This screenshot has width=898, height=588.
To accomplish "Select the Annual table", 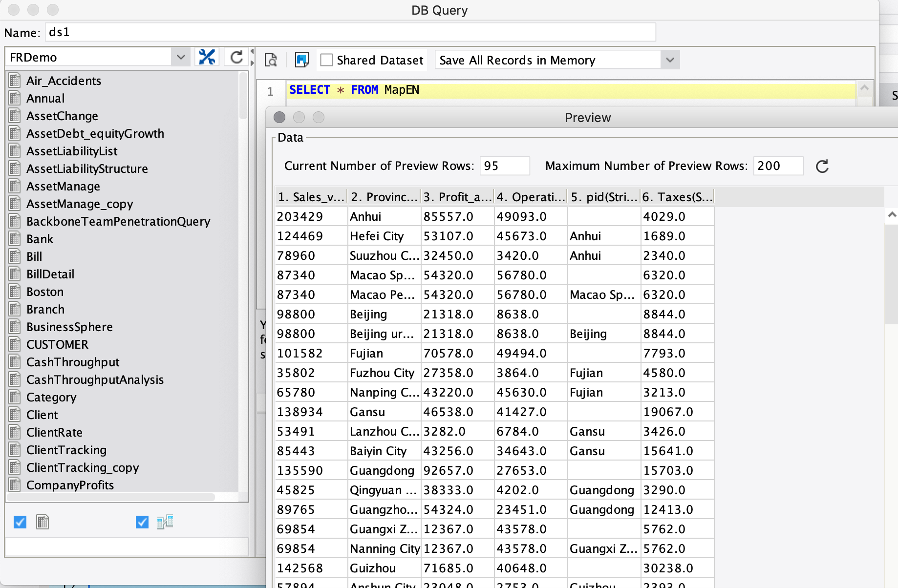I will tap(45, 98).
